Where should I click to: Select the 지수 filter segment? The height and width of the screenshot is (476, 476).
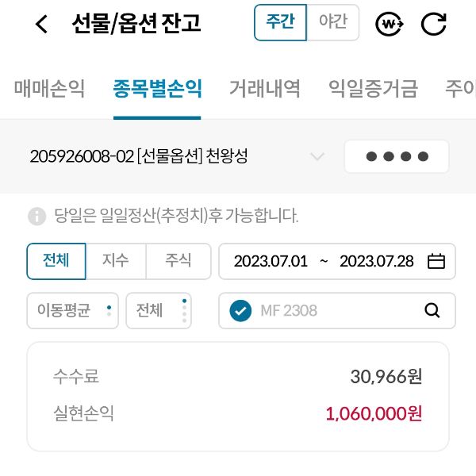116,261
